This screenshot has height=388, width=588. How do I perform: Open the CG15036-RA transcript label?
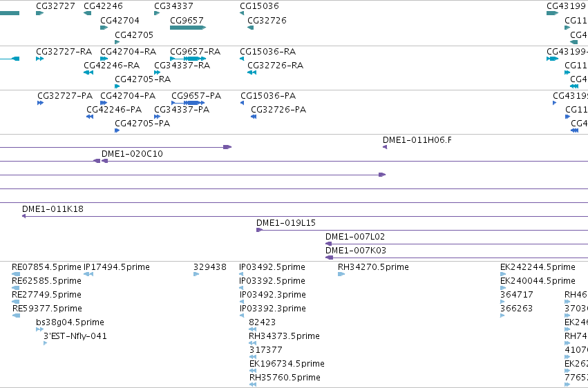[x=268, y=51]
